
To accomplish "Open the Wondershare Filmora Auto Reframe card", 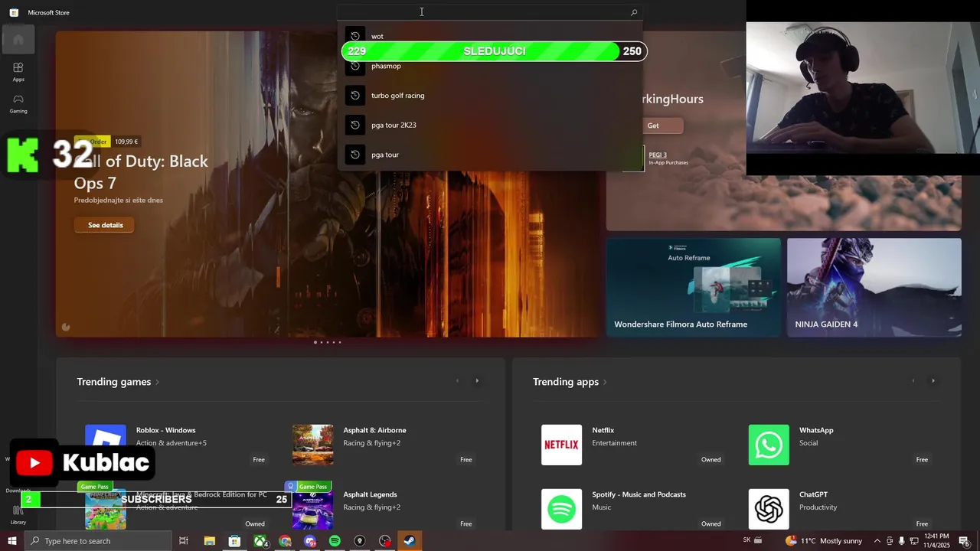I will [694, 287].
